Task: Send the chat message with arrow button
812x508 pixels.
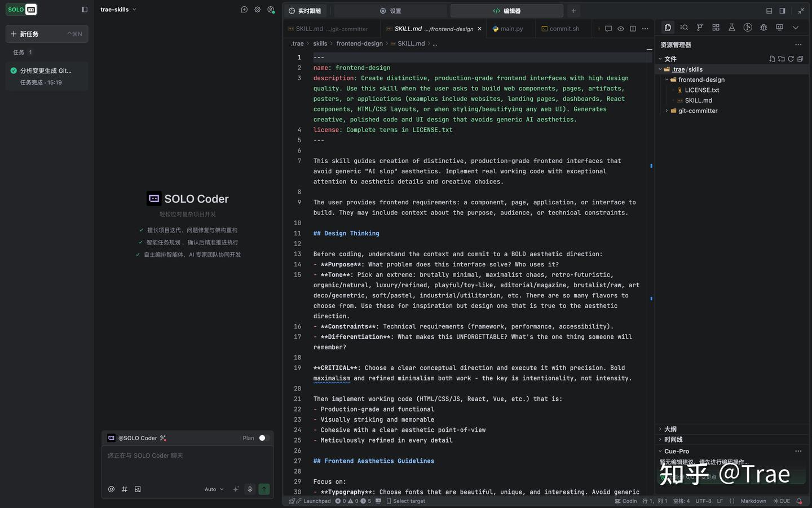Action: (x=264, y=489)
